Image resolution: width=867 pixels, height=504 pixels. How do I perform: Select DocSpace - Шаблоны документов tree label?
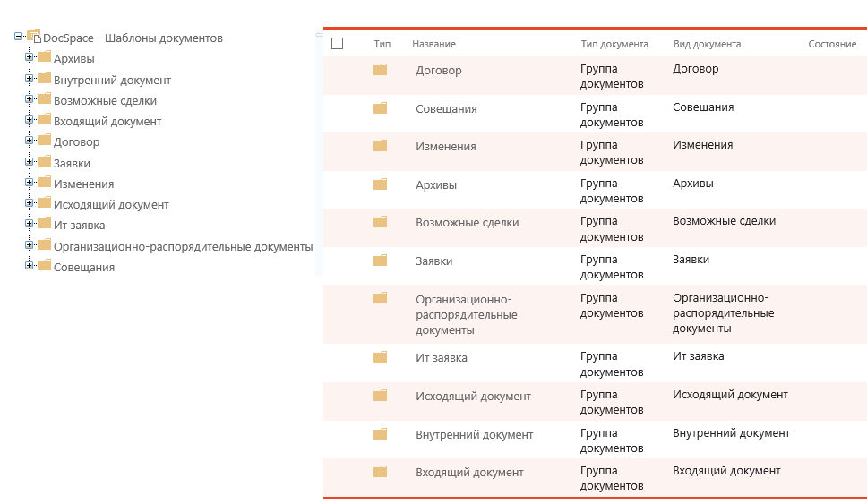pyautogui.click(x=133, y=38)
